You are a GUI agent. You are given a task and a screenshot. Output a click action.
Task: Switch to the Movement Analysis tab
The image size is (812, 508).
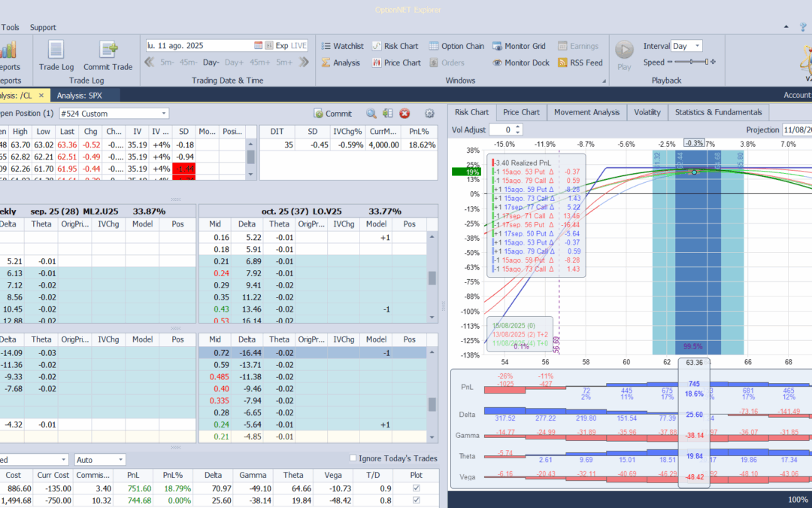coord(586,112)
